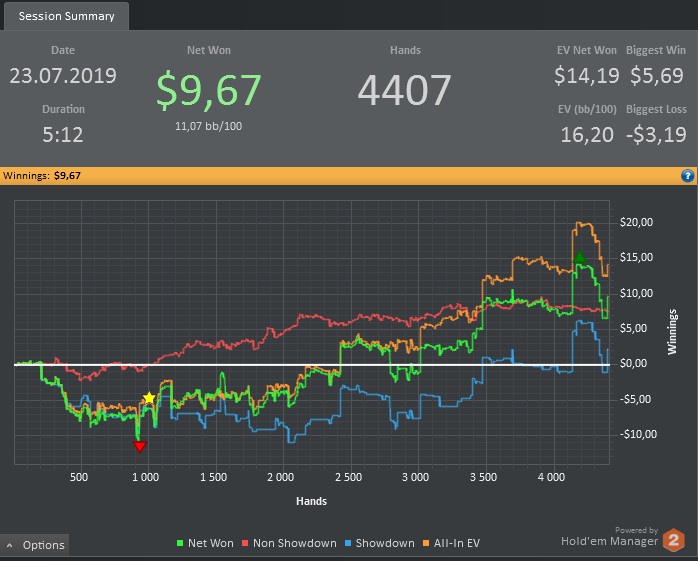Screen dimensions: 698x561
Task: Click the Non Showdown legend label
Action: click(x=295, y=543)
